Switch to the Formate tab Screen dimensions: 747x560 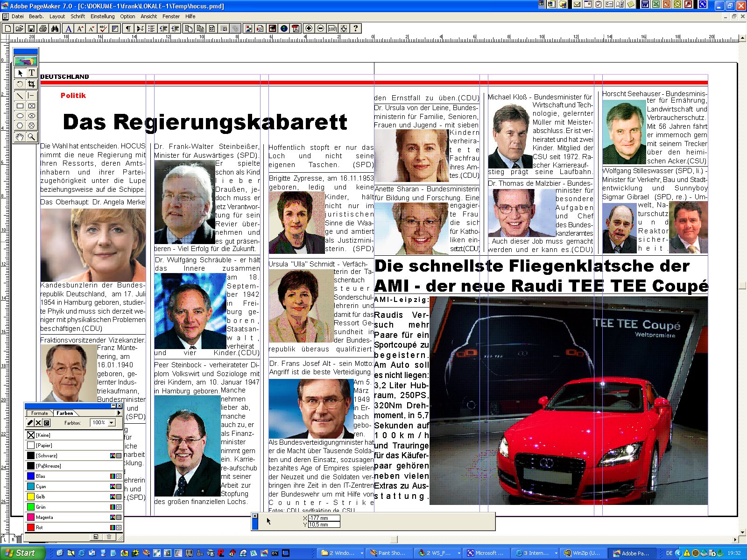(40, 413)
